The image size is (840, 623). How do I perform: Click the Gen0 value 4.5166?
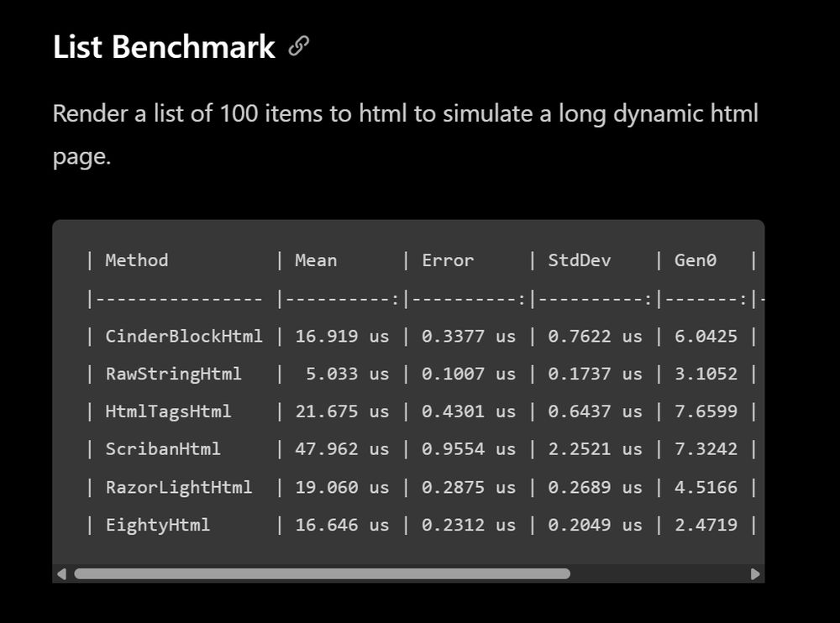coord(706,487)
